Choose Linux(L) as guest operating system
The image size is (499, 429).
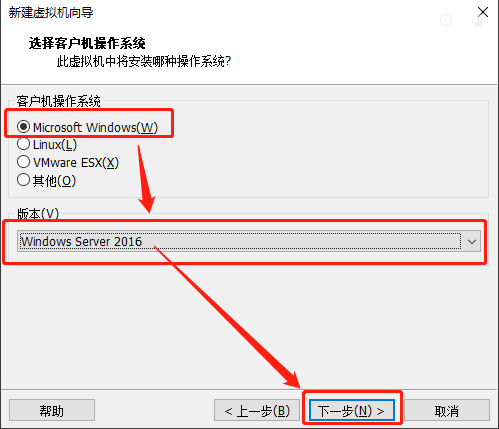pos(23,144)
